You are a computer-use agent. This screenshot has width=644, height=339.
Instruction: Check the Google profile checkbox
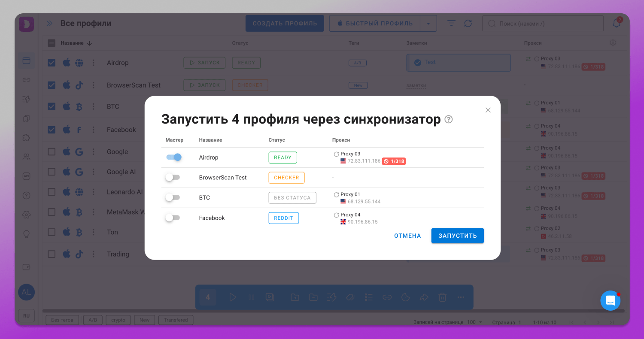(52, 151)
